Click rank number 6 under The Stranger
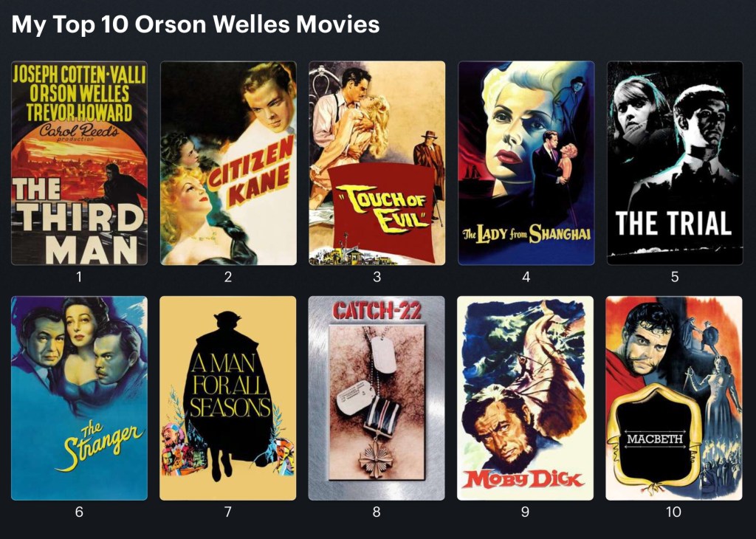Image resolution: width=756 pixels, height=539 pixels. point(79,512)
